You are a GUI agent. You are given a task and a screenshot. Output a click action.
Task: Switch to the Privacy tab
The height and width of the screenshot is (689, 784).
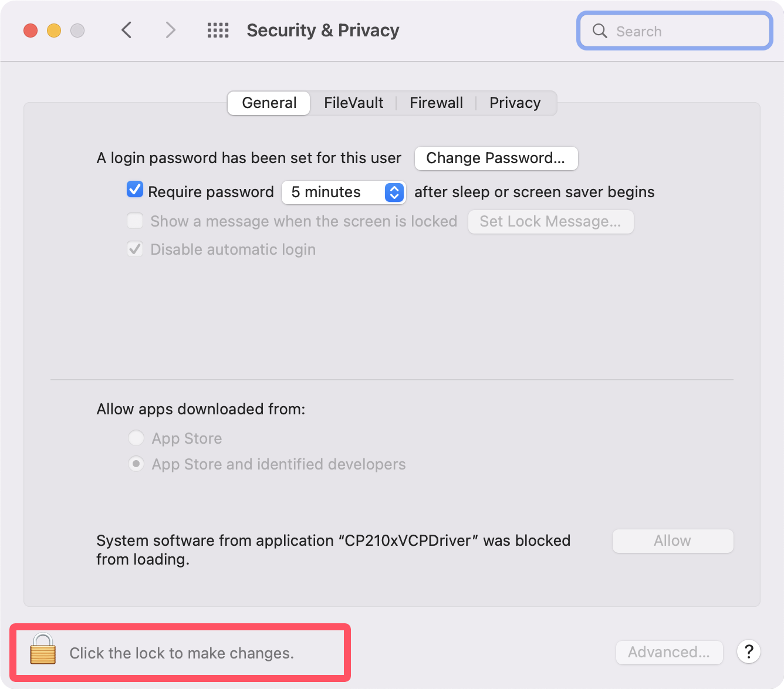coord(515,103)
